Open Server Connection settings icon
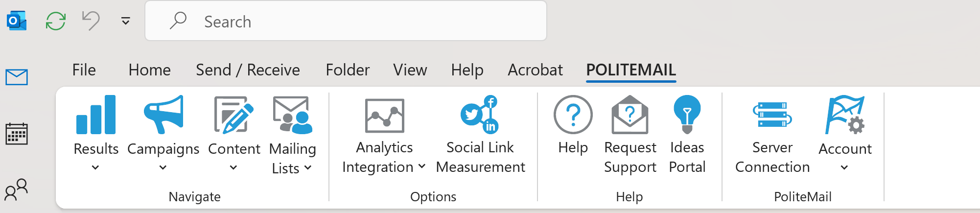Image resolution: width=980 pixels, height=213 pixels. 772,115
